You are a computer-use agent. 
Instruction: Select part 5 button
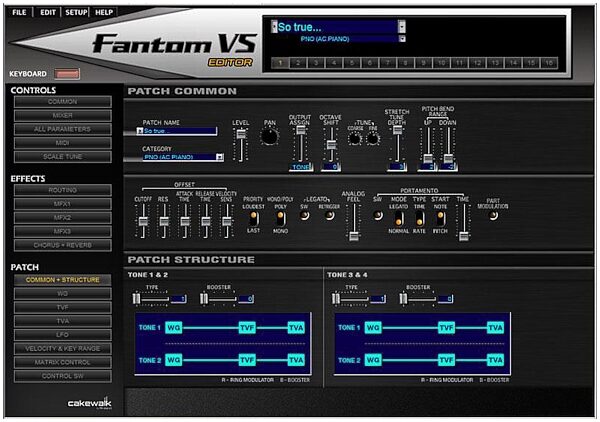[352, 63]
